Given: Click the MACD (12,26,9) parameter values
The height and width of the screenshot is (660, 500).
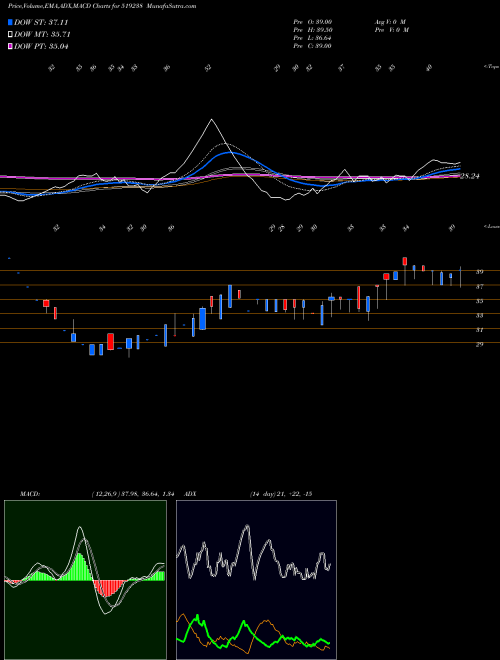Looking at the screenshot, I should (x=132, y=494).
